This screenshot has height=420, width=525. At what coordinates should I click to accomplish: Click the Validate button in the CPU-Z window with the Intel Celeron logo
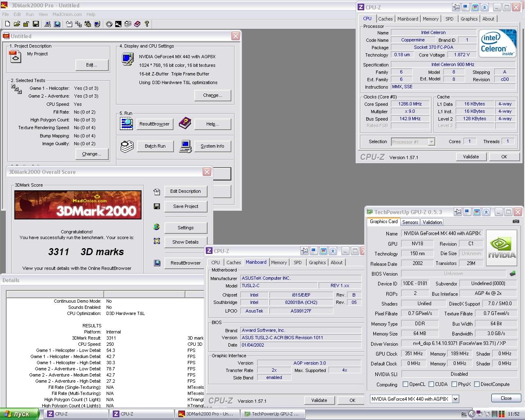[471, 157]
